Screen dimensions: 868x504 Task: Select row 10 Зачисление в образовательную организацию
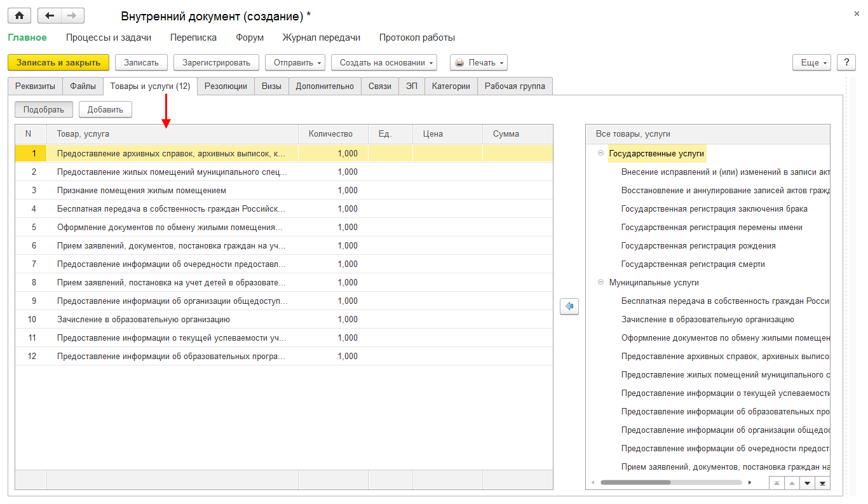click(284, 319)
